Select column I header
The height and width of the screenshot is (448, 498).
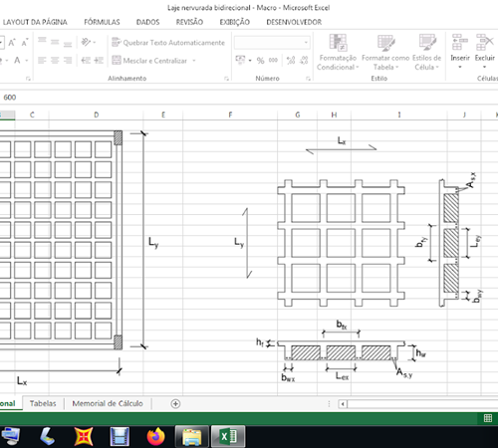(x=399, y=114)
